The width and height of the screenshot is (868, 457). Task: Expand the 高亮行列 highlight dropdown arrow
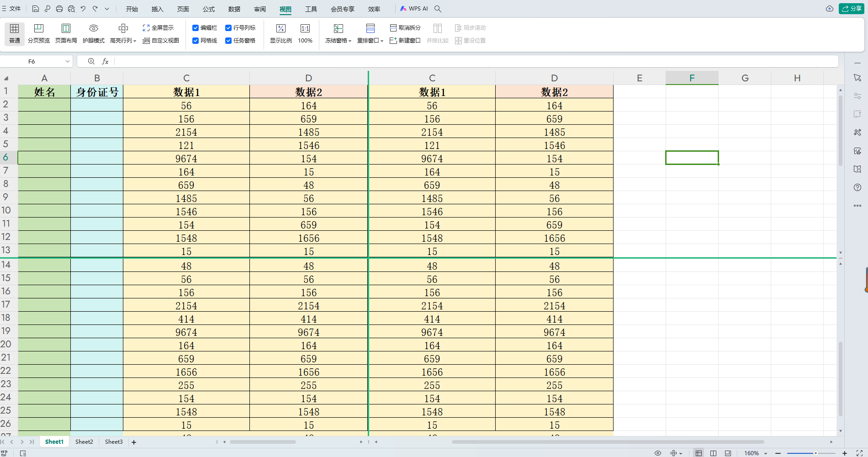134,41
